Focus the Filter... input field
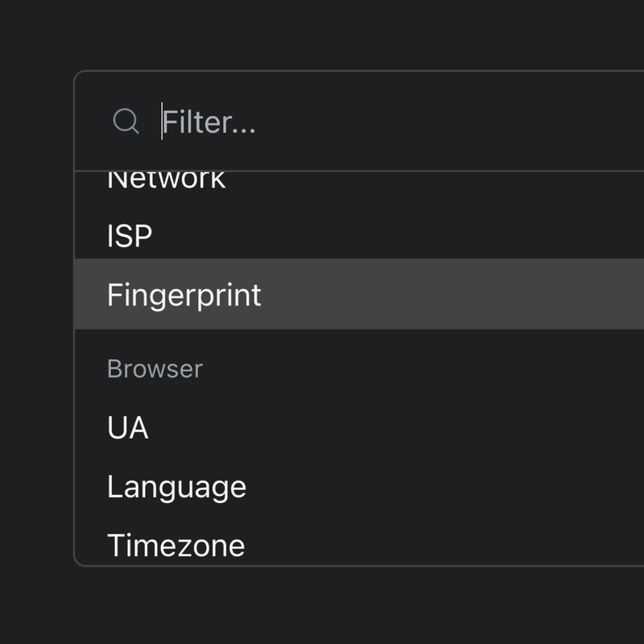 point(402,122)
